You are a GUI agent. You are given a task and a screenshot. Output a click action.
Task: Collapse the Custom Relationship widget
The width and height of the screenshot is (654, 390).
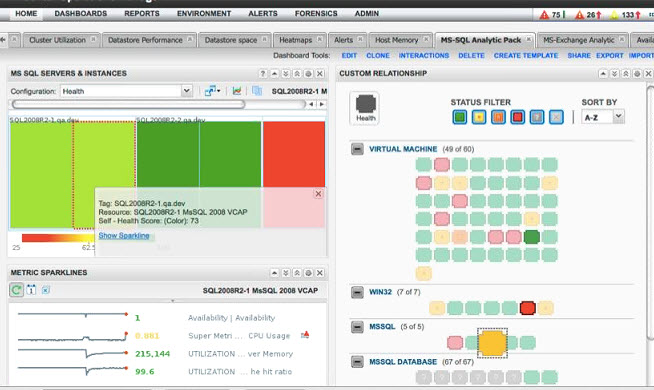(603, 73)
